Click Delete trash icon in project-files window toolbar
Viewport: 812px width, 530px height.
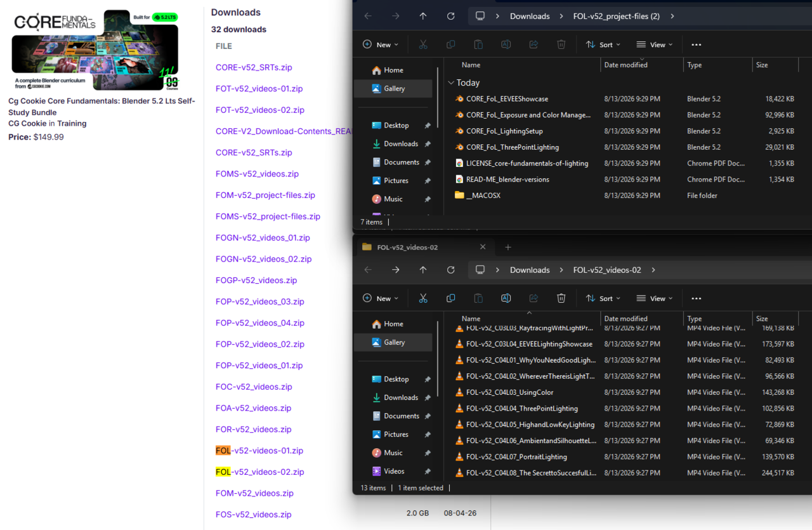pyautogui.click(x=561, y=44)
